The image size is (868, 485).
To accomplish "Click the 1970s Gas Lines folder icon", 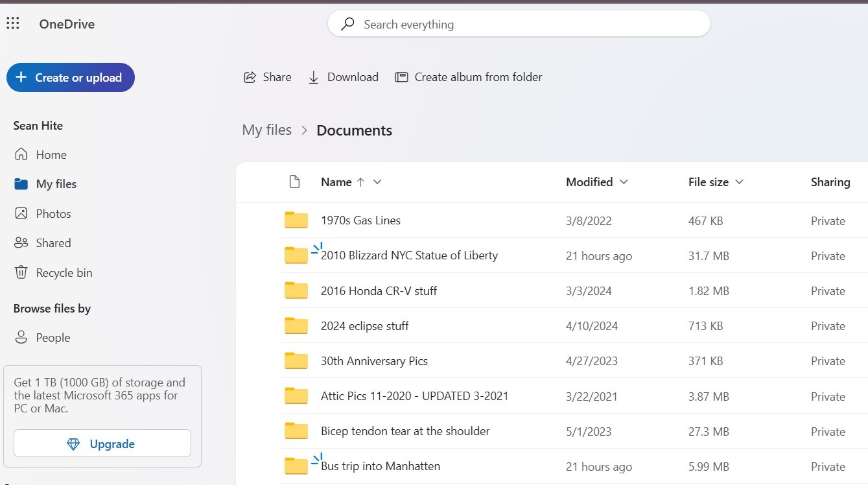I will click(x=296, y=220).
